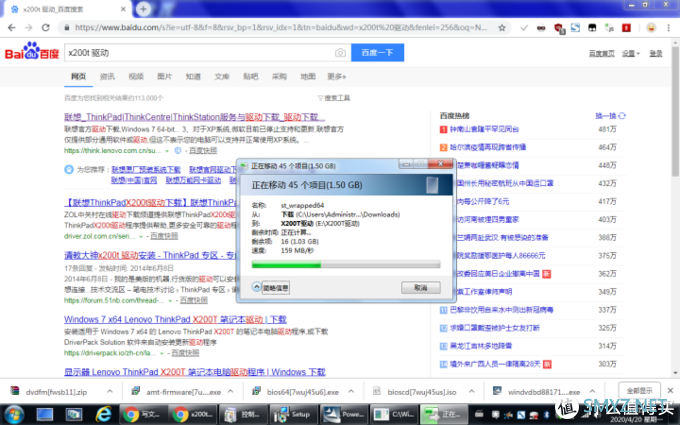Expand options arrow for windvdbd88171 download
Screen dimensions: 680x425
(592, 391)
